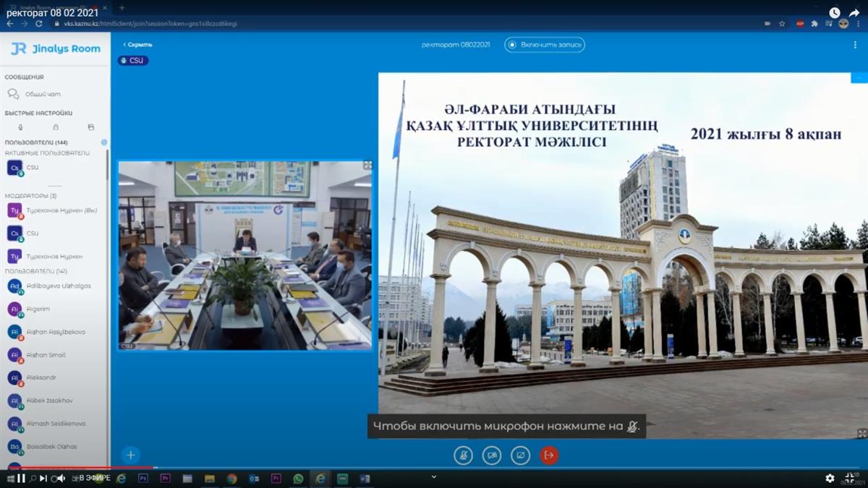Select Aleksandr in the users list
This screenshot has height=488, width=868.
click(x=41, y=377)
